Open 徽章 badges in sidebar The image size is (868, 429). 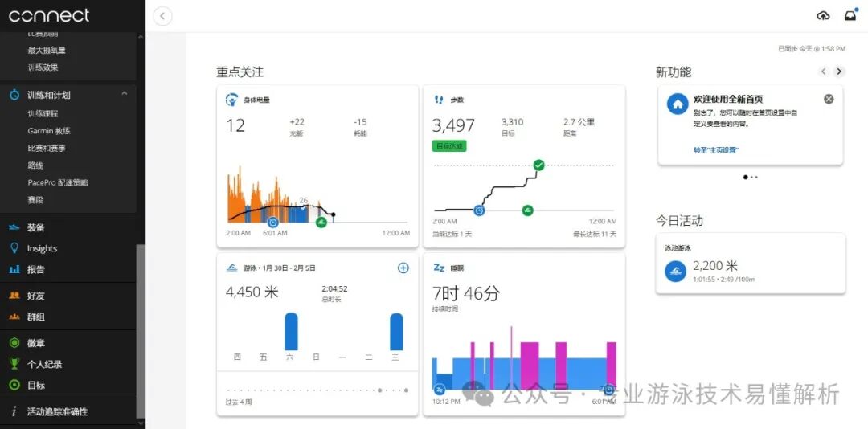[x=36, y=343]
